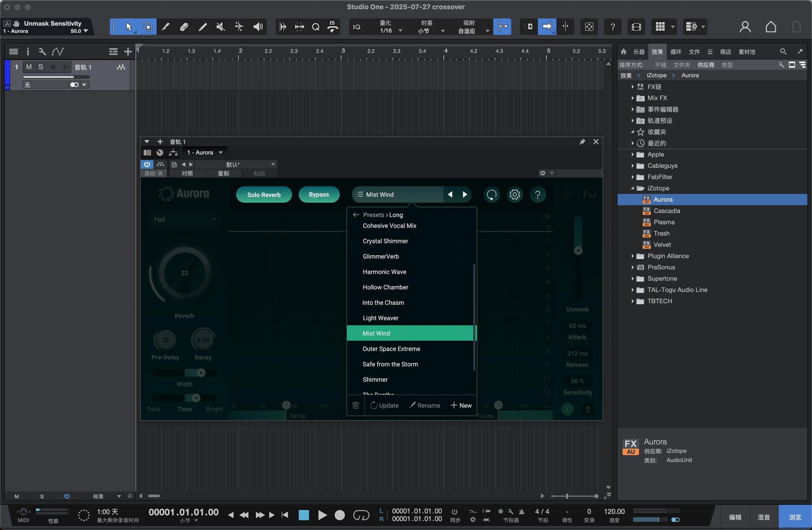Open the 1 - Aurora insert dropdown
The height and width of the screenshot is (530, 812).
pyautogui.click(x=205, y=153)
